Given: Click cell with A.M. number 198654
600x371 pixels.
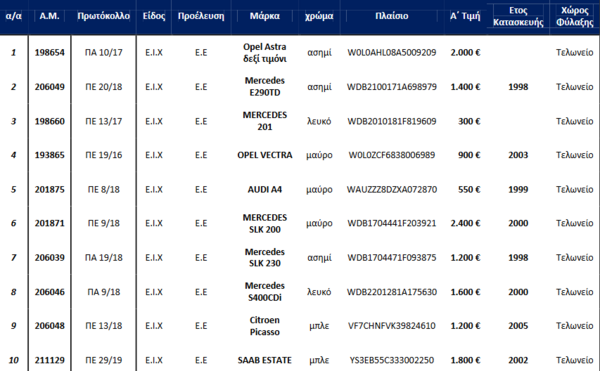Looking at the screenshot, I should [49, 52].
